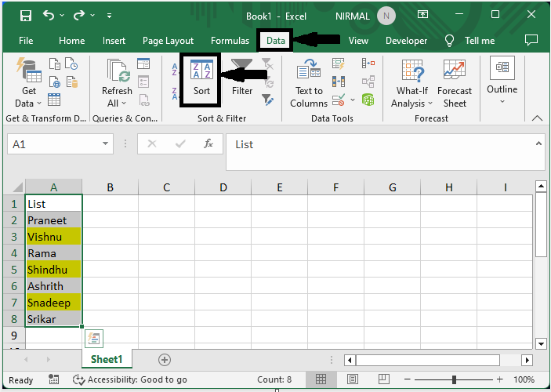Viewport: 551px width, 392px height.
Task: Open the Quick Analysis icon below selection
Action: click(94, 339)
